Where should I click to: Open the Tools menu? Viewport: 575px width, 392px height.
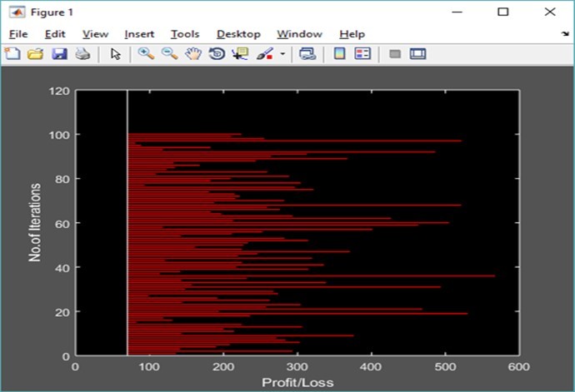(185, 34)
